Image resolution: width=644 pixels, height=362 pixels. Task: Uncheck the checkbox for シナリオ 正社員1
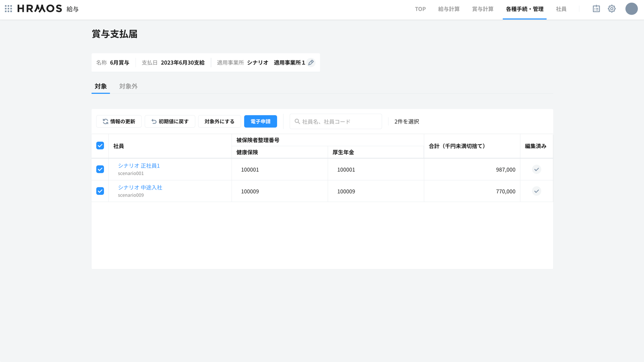pyautogui.click(x=100, y=169)
